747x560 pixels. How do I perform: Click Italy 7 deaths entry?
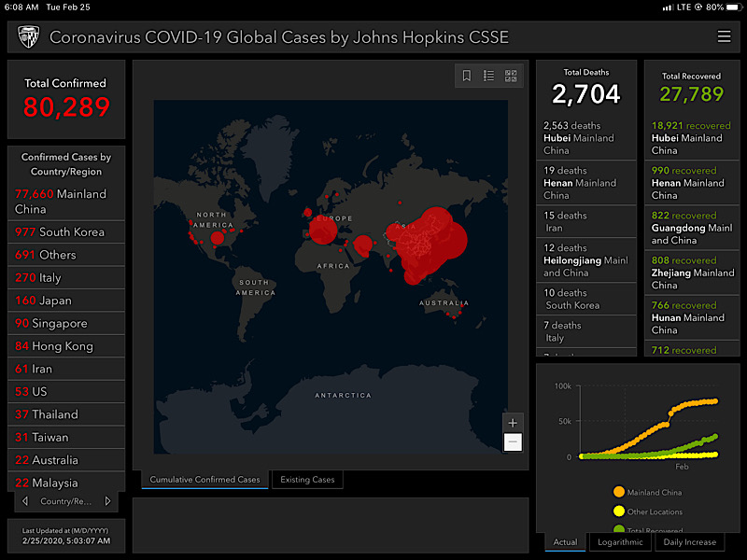click(x=586, y=331)
